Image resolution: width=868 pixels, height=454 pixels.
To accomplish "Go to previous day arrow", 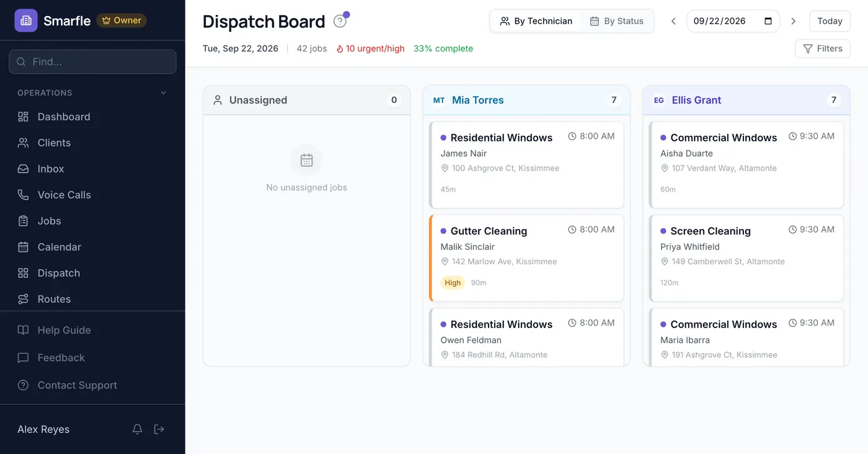I will (673, 21).
